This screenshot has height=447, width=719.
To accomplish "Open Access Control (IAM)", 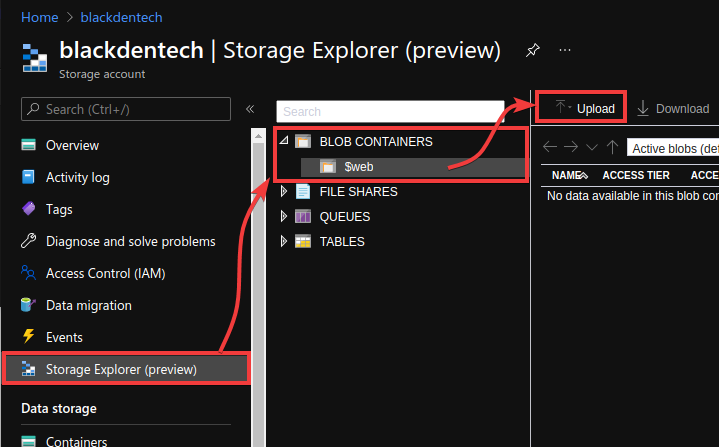I will (105, 274).
